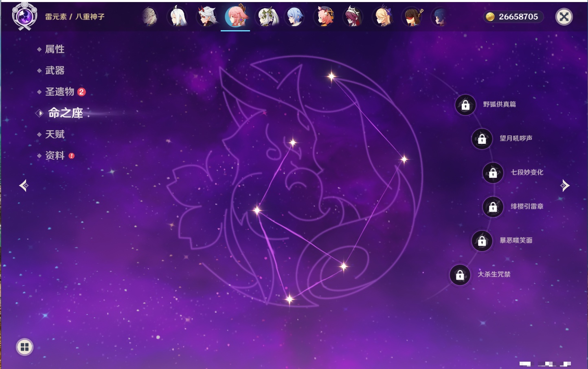Viewport: 588px width, 369px height.
Task: Click the 雷元素 / 八重神子 title text
Action: tap(75, 17)
